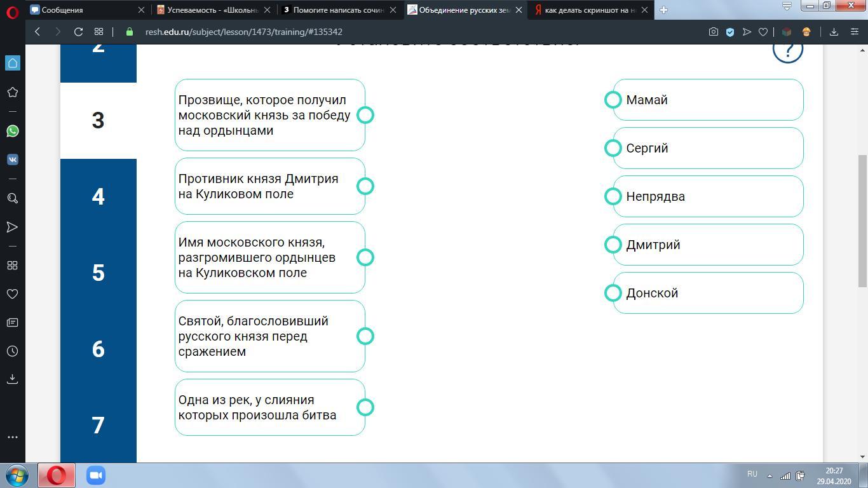Go back to the previous page
868x488 pixels.
coord(37,32)
